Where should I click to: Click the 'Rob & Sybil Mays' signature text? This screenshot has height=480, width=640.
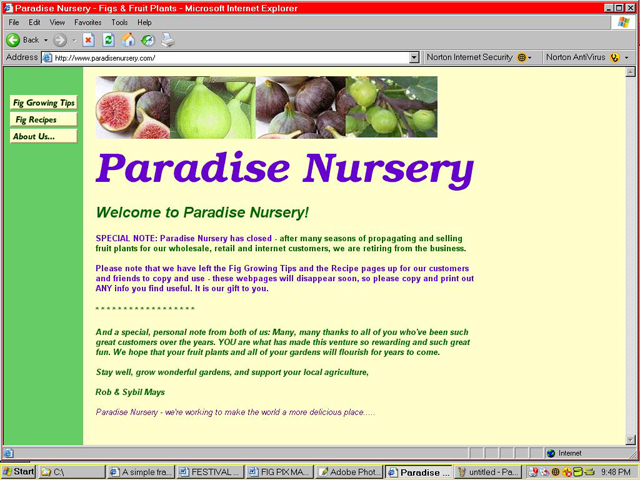pyautogui.click(x=130, y=392)
